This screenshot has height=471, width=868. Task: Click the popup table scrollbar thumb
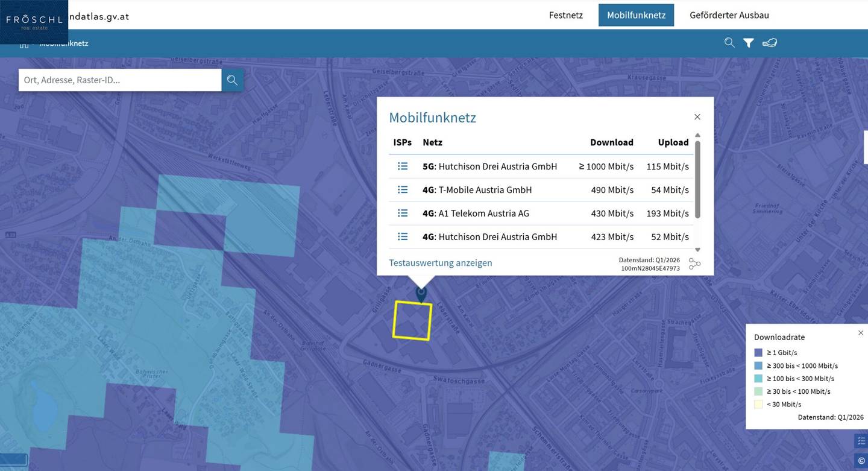point(697,180)
